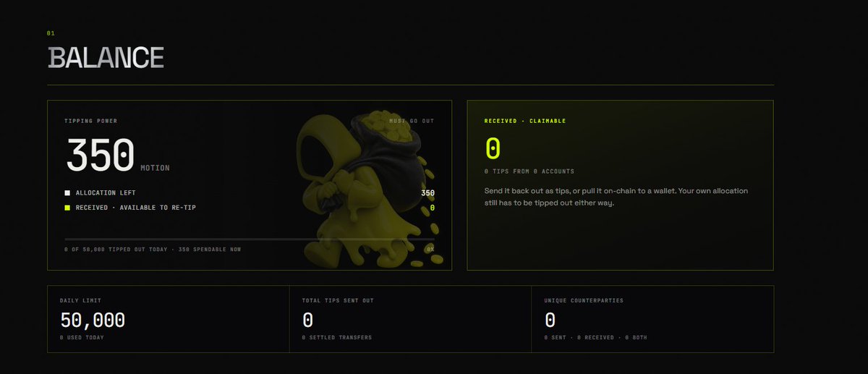Click the '0 SETTLED TRANSFERS' text
This screenshot has width=868, height=374.
coord(336,338)
